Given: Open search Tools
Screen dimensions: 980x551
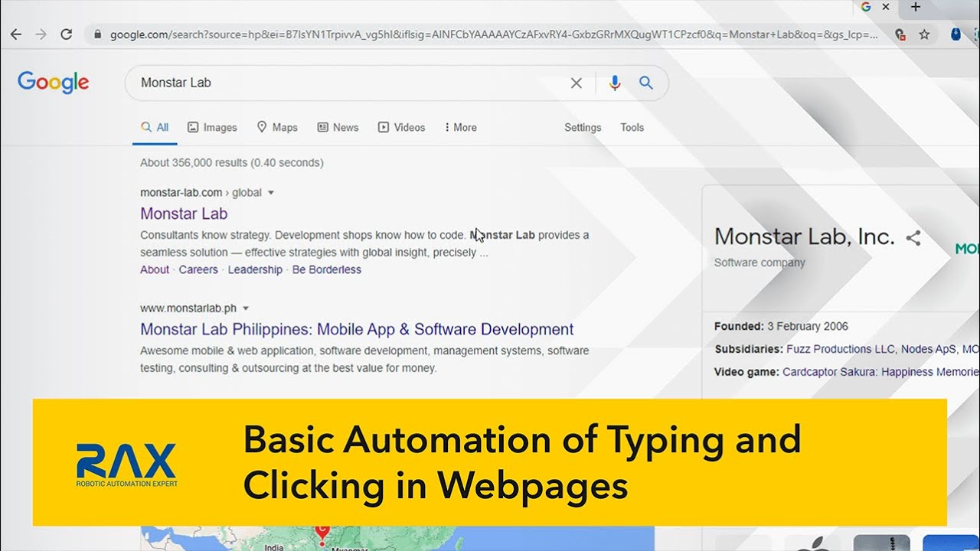Looking at the screenshot, I should click(632, 128).
